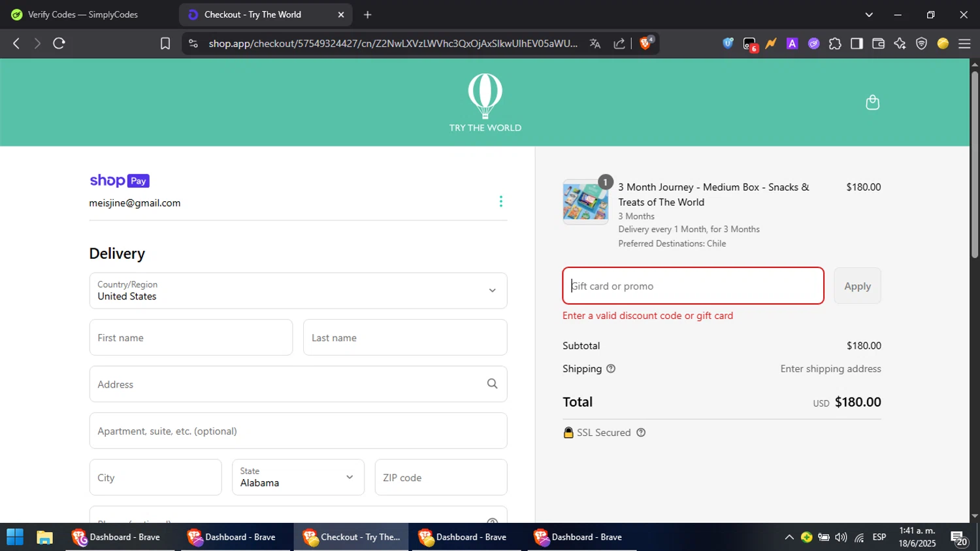Expand Country/Region dropdown
The image size is (980, 551).
[x=298, y=291]
